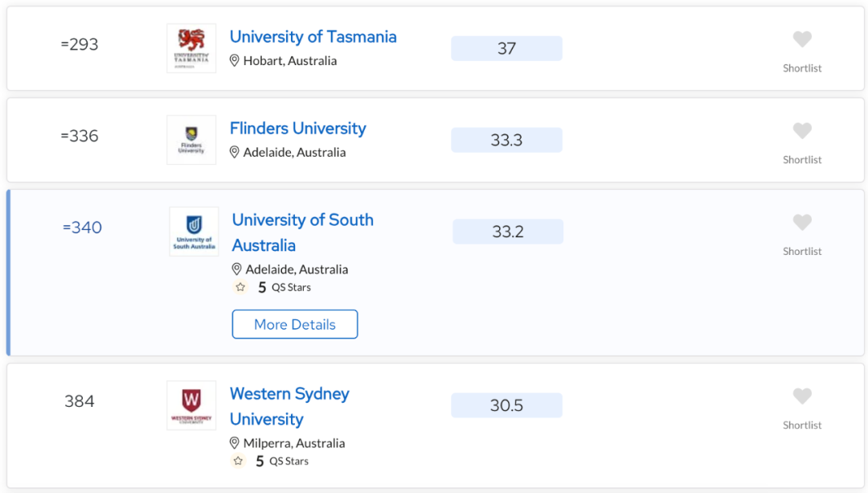Click location pin icon beside Hobart, Australia
Image resolution: width=868 pixels, height=493 pixels.
234,60
